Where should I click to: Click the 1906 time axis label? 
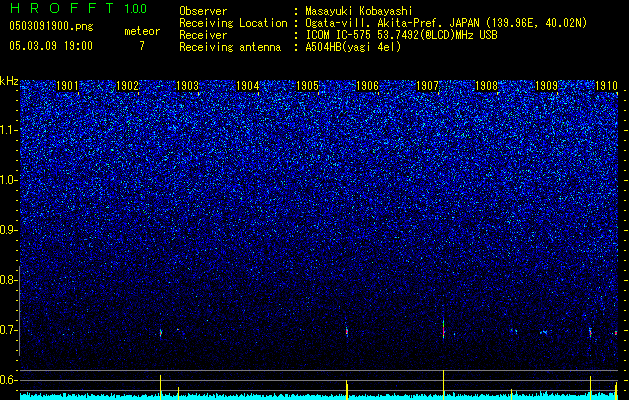367,85
